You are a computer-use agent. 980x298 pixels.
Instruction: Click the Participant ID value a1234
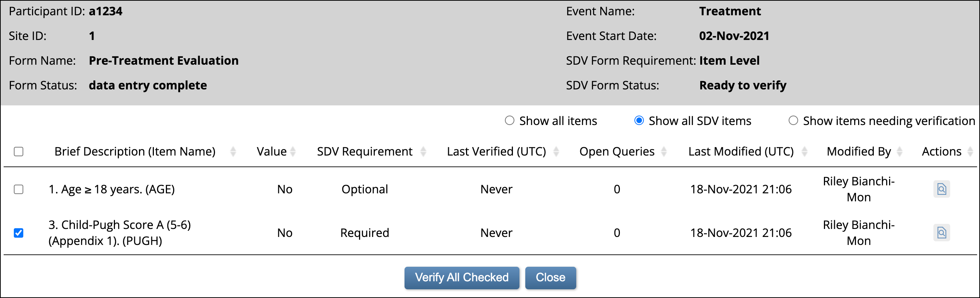point(105,11)
